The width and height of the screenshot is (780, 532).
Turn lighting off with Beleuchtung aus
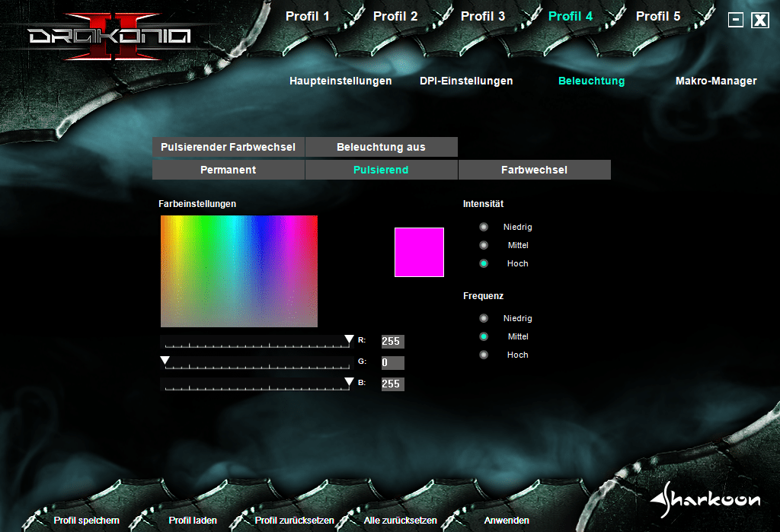(381, 147)
